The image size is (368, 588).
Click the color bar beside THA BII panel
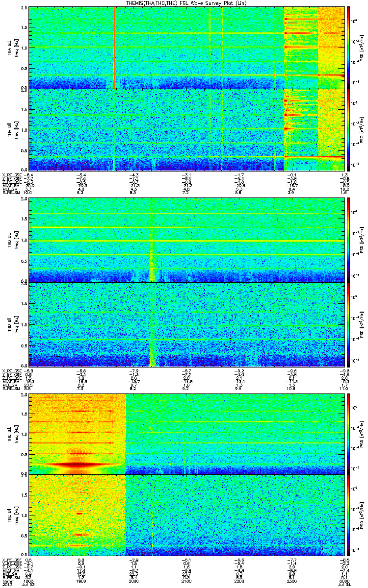pyautogui.click(x=349, y=129)
